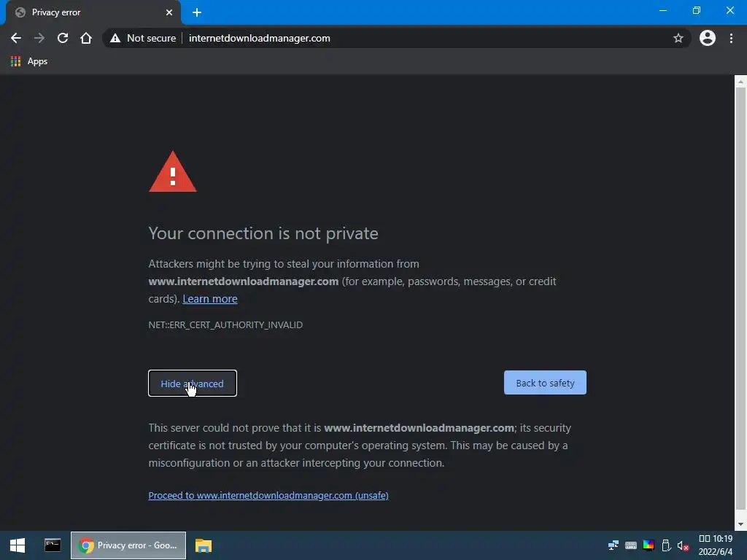Open a new tab with the plus button

point(197,12)
